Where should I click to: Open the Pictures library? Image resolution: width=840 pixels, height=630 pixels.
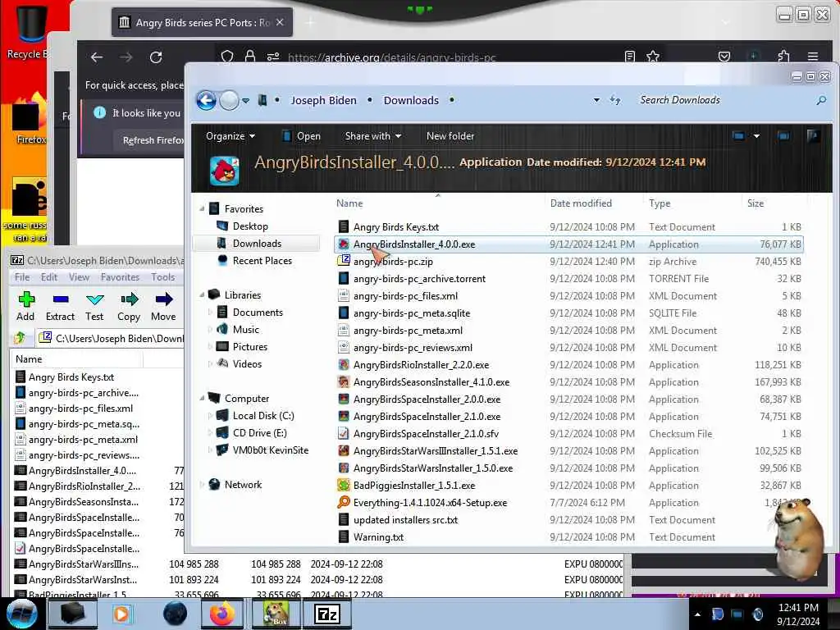coord(249,347)
